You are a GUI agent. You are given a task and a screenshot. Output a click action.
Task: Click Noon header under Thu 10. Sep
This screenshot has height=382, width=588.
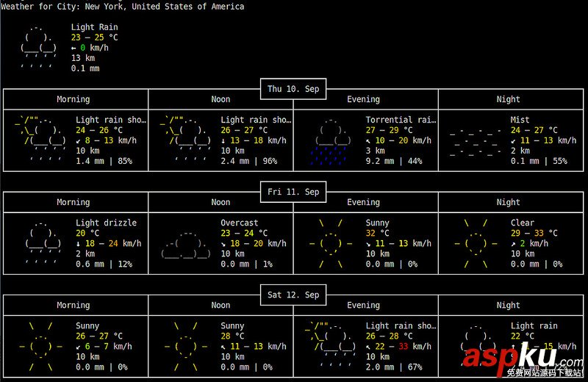[220, 99]
